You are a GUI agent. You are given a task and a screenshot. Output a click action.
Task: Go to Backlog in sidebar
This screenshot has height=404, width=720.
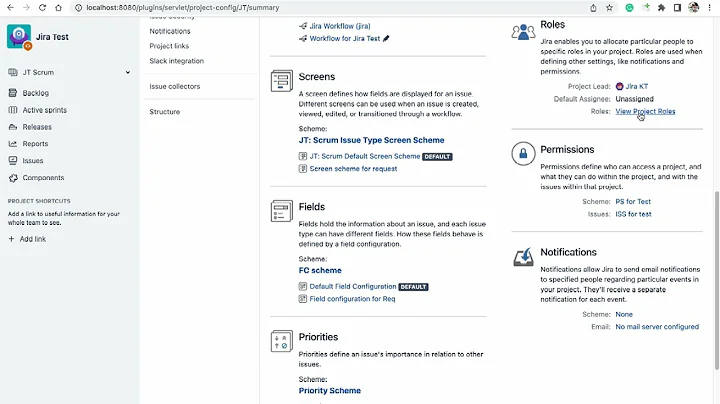[x=35, y=93]
